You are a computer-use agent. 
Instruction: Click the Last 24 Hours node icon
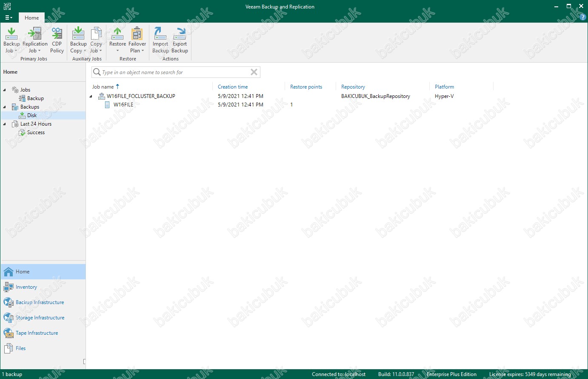(15, 124)
